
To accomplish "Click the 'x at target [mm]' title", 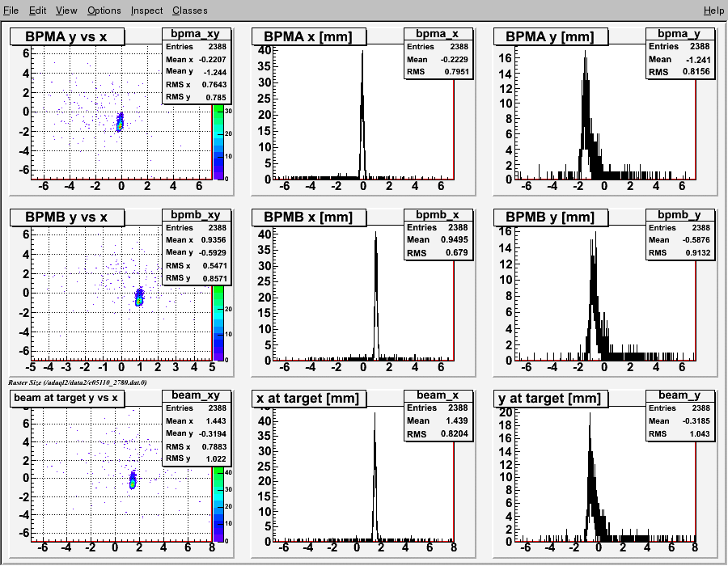I will point(309,398).
